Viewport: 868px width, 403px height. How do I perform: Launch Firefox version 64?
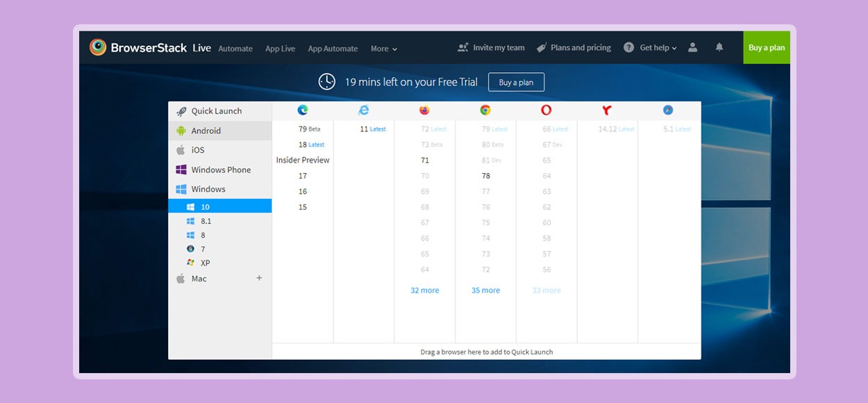(425, 270)
